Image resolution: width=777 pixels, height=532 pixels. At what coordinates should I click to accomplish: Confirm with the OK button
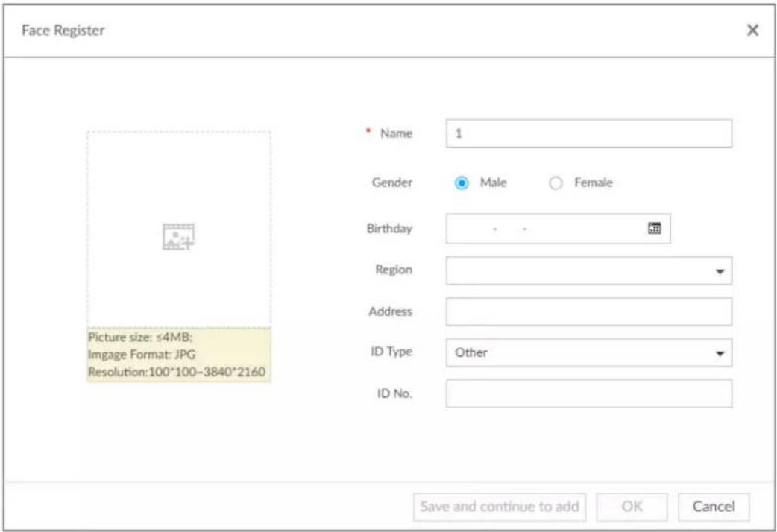click(x=632, y=507)
